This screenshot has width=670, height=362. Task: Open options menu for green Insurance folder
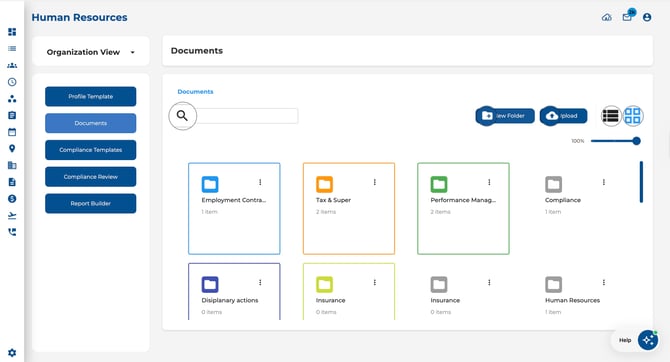click(x=375, y=283)
